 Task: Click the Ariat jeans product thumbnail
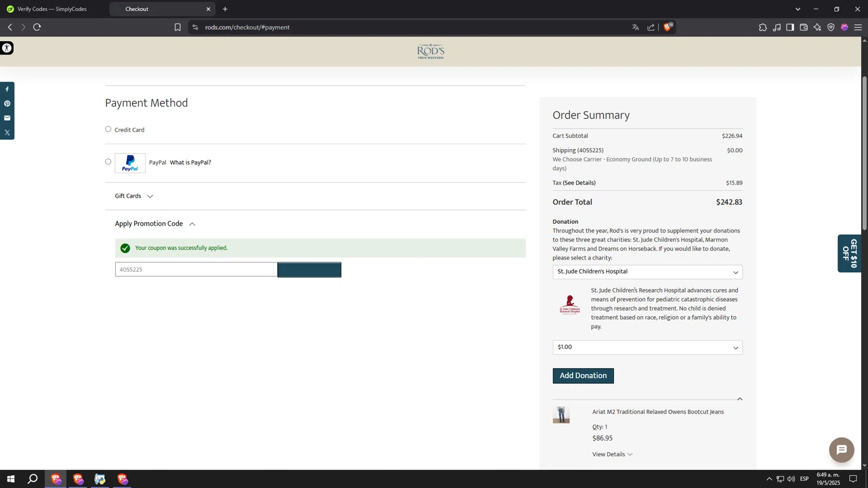click(561, 415)
